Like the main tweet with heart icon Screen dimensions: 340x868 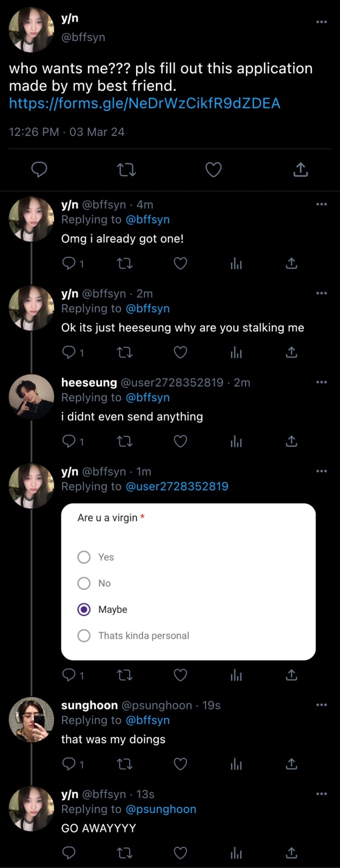click(x=213, y=170)
